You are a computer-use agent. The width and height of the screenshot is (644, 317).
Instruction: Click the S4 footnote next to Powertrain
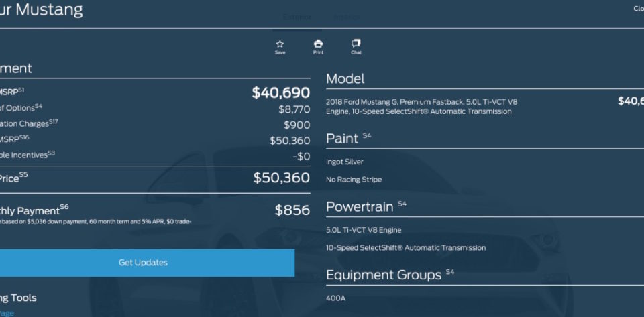[402, 204]
